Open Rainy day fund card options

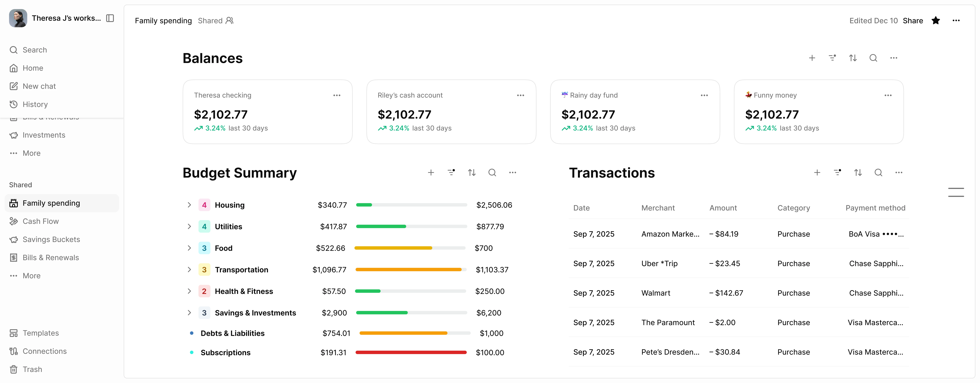704,95
